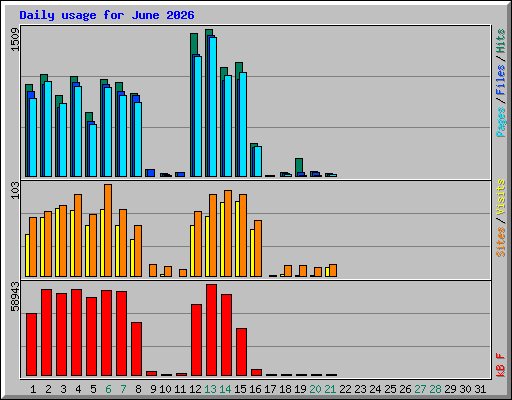This screenshot has height=400, width=512.
Task: Click the red KB bar for day 1
Action: [x=31, y=345]
